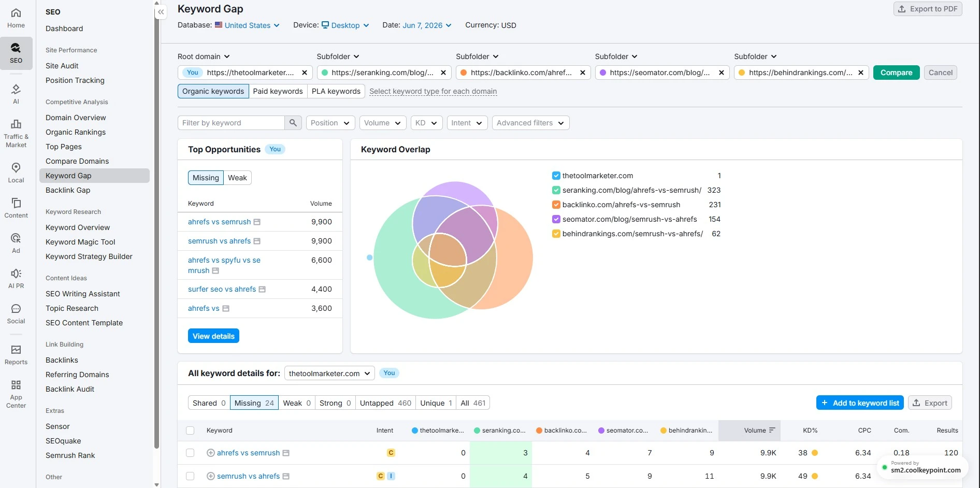This screenshot has width=980, height=488.
Task: Toggle behindrankings.com overlap legend checkbox
Action: pyautogui.click(x=556, y=234)
